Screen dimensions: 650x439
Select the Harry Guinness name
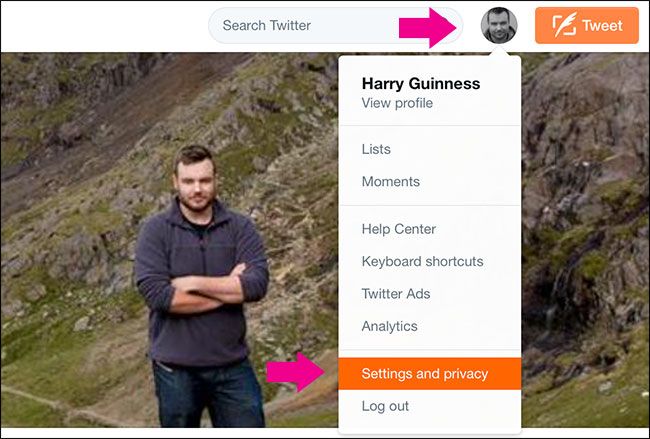tap(420, 83)
